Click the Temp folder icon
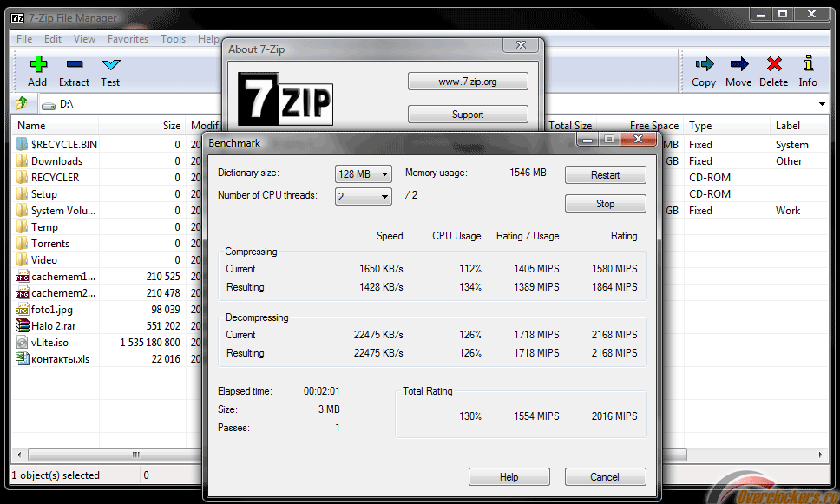Screen dimensions: 840x504 [x=22, y=227]
